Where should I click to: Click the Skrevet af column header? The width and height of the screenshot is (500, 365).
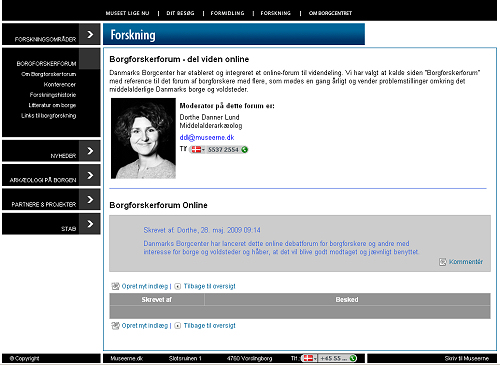point(157,299)
